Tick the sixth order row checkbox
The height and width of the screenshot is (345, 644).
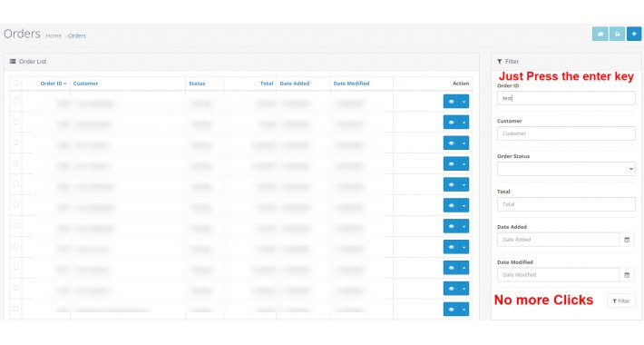(x=15, y=204)
